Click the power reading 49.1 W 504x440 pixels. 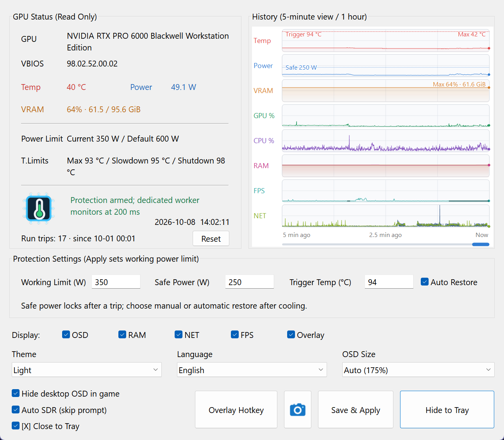pyautogui.click(x=184, y=87)
